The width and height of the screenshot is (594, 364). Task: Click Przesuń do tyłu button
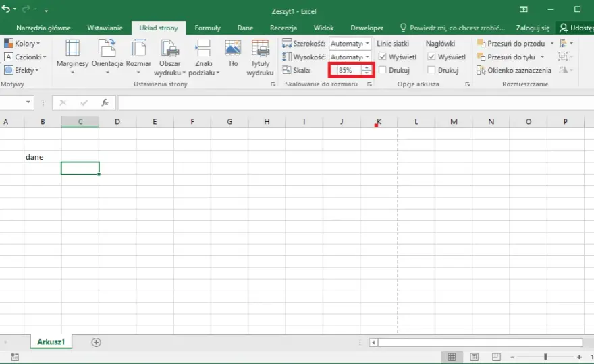(x=506, y=57)
